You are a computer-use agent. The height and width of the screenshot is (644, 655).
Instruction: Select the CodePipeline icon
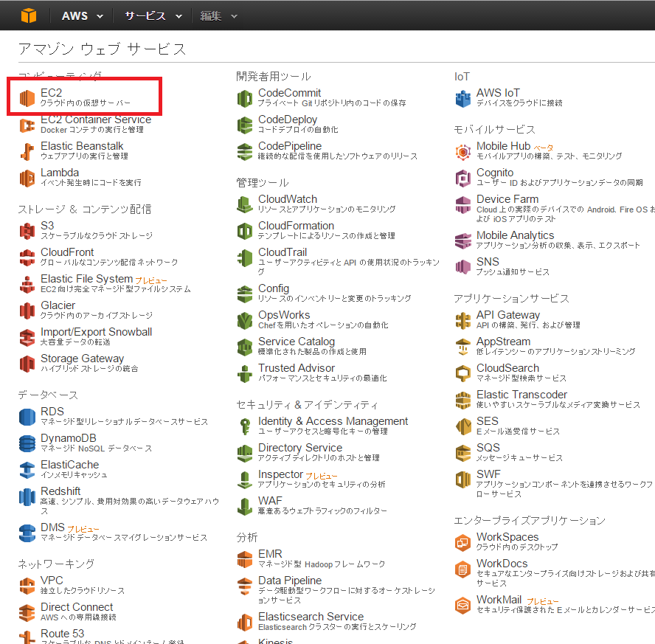(x=245, y=151)
